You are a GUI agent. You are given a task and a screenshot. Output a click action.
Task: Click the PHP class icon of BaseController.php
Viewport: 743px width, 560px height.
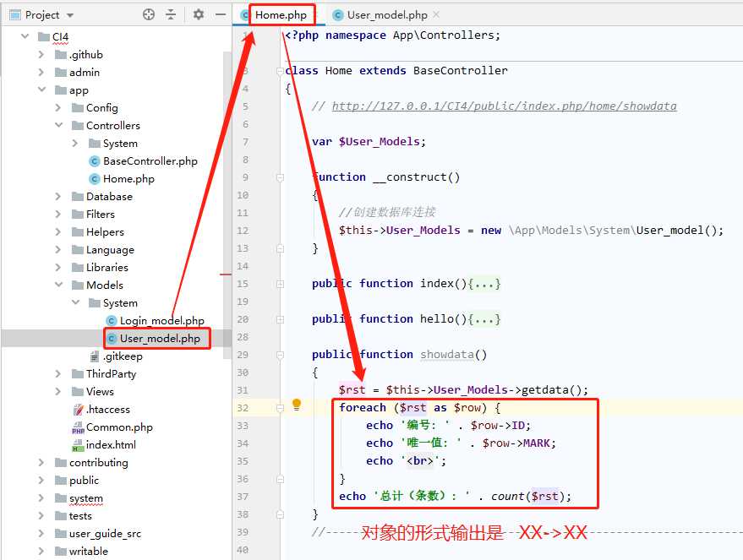[95, 161]
